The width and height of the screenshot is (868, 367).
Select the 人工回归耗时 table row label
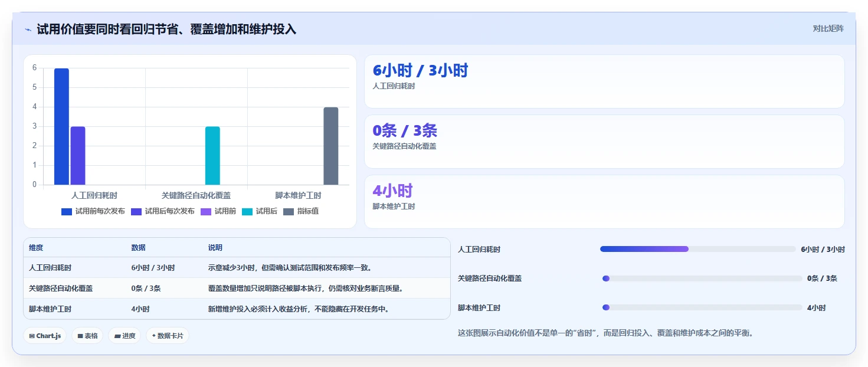point(50,268)
